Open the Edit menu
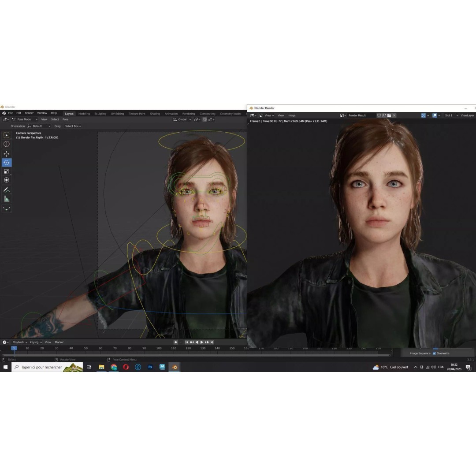Image resolution: width=476 pixels, height=476 pixels. (19, 113)
